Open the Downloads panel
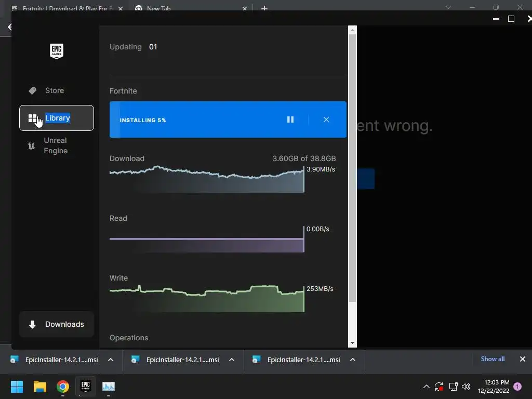532x399 pixels. pyautogui.click(x=56, y=324)
